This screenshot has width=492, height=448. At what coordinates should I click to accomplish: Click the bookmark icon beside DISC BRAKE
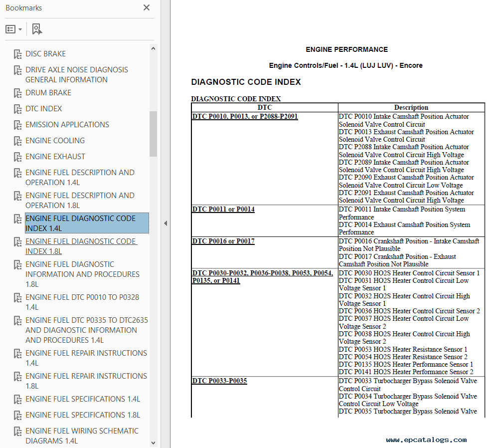[17, 54]
